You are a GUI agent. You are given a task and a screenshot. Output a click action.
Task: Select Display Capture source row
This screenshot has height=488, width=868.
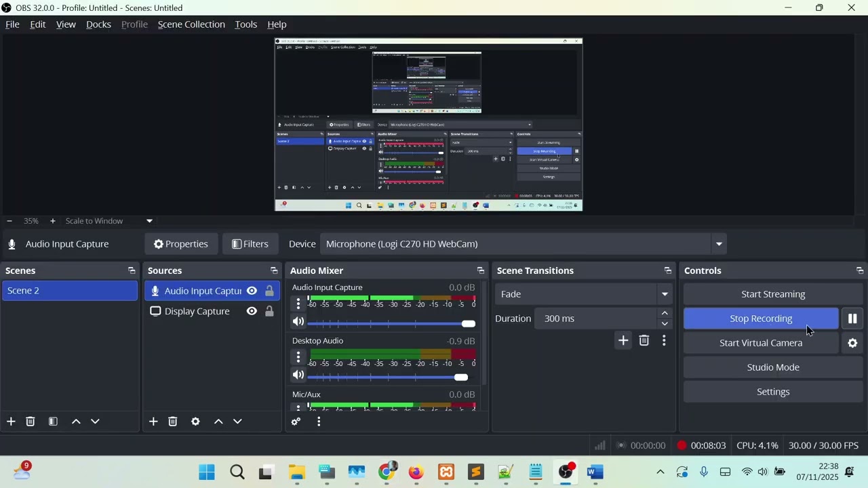pos(212,311)
